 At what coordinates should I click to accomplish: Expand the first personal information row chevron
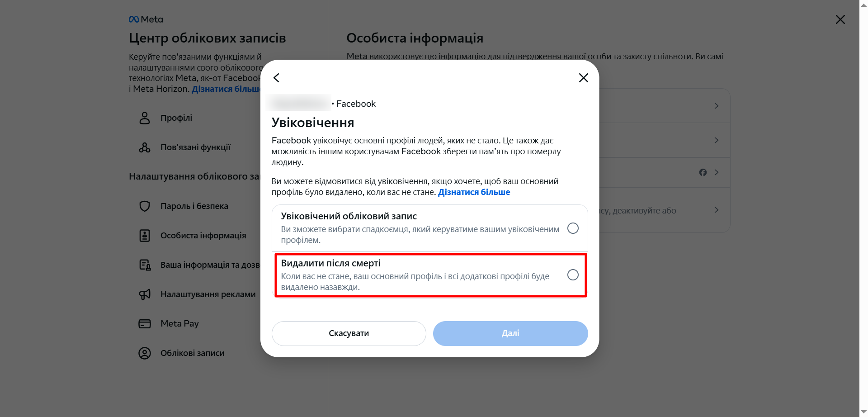point(717,106)
